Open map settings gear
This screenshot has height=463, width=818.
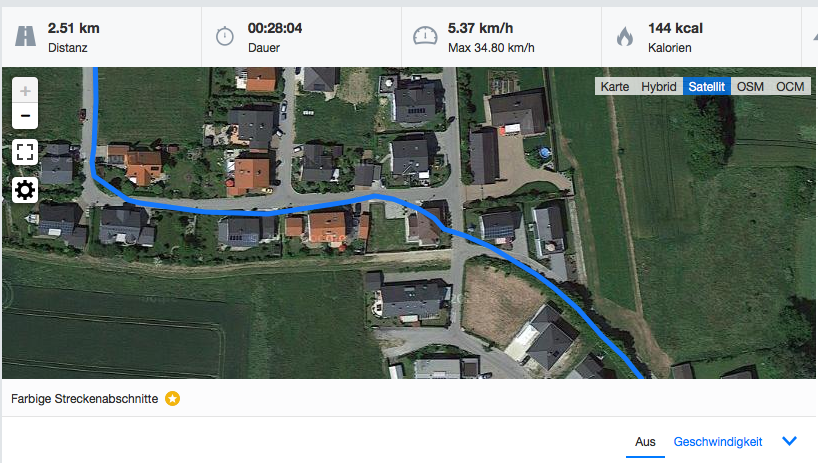click(25, 190)
